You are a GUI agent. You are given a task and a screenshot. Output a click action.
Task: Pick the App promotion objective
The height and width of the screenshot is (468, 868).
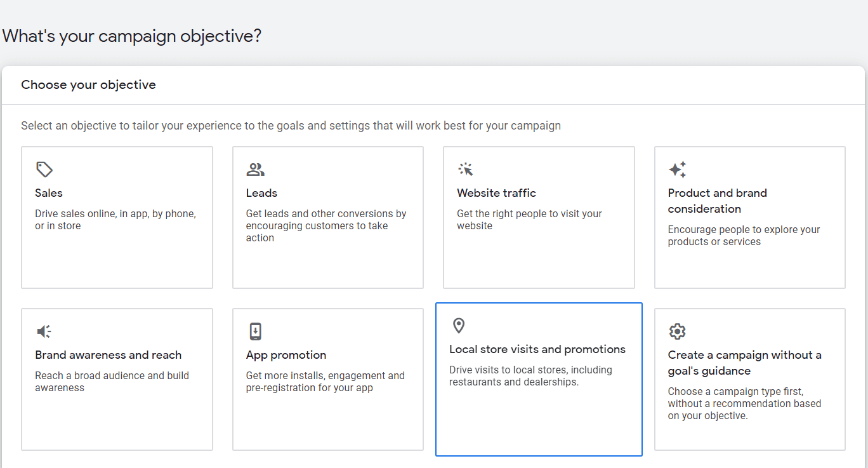click(327, 379)
